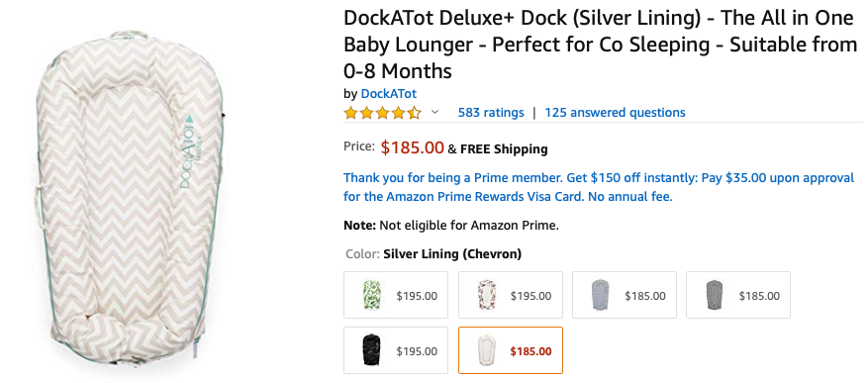Visit the DockATot brand page link
This screenshot has width=868, height=383.
(388, 94)
